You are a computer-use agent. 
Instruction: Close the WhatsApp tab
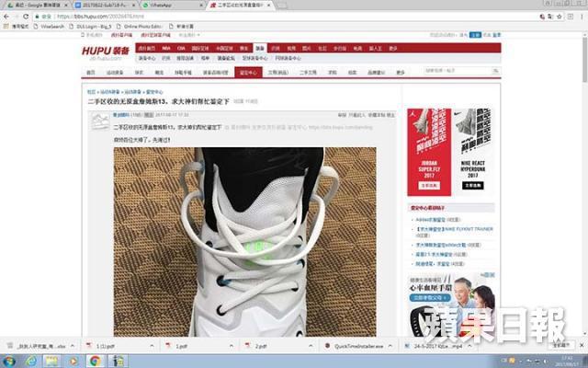201,6
